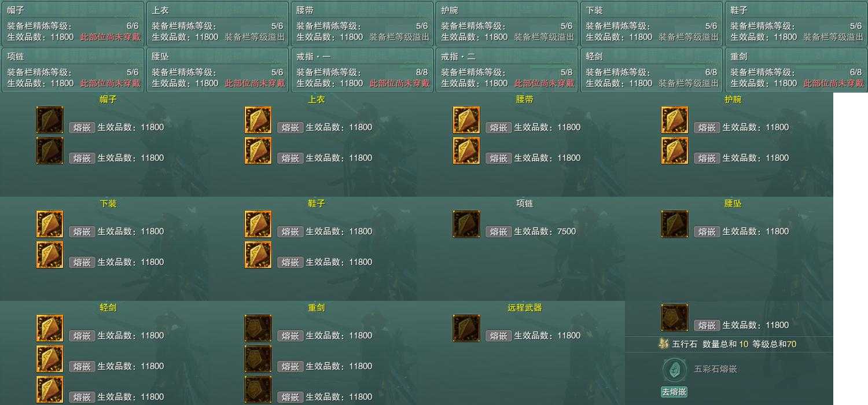Click first gold gem icon under 下装
Screen dimensions: 868x405
pos(50,224)
